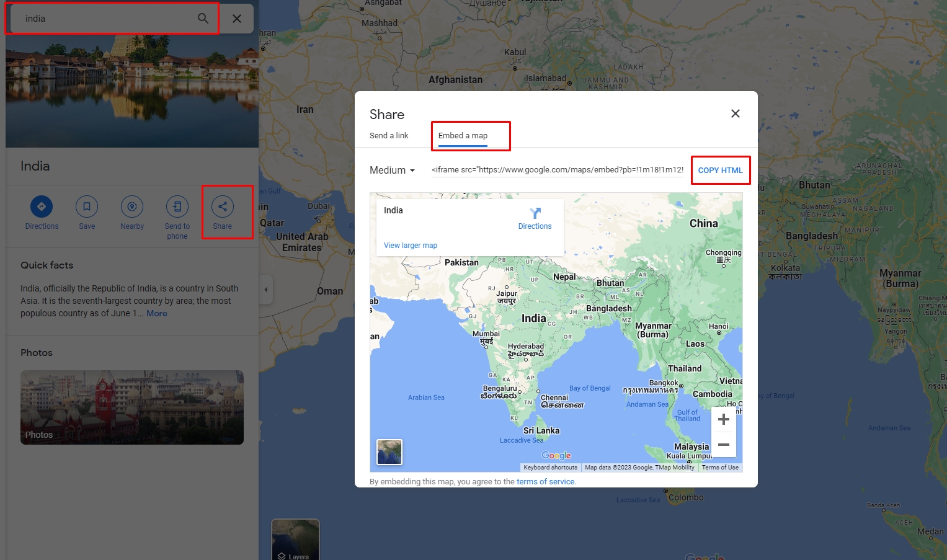Open the Share icon in the sidebar
947x560 pixels.
(221, 207)
